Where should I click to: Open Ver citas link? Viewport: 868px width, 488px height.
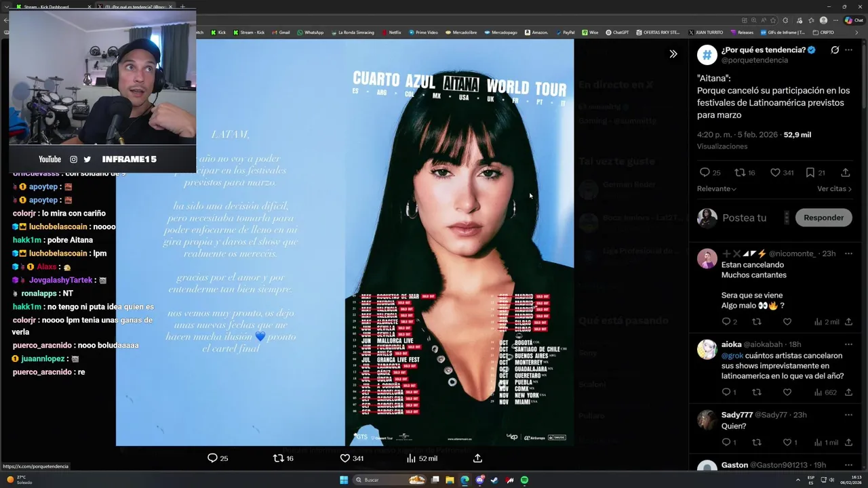(834, 189)
